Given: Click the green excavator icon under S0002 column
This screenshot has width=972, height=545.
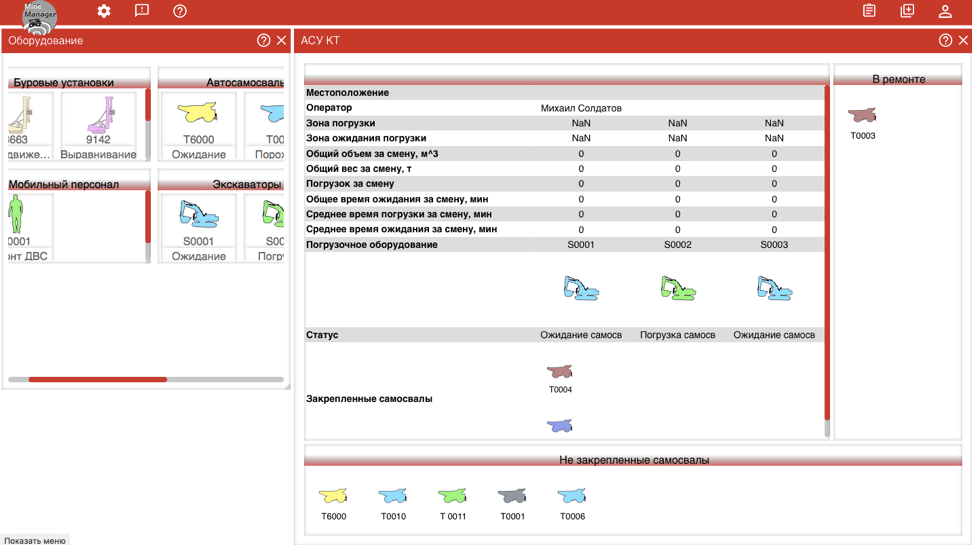Looking at the screenshot, I should 678,288.
